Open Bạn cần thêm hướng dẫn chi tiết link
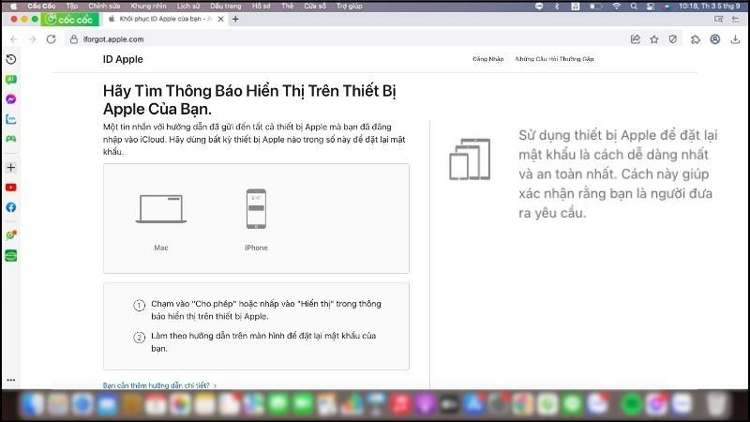Screen dimensions: 750x422 coord(160,385)
